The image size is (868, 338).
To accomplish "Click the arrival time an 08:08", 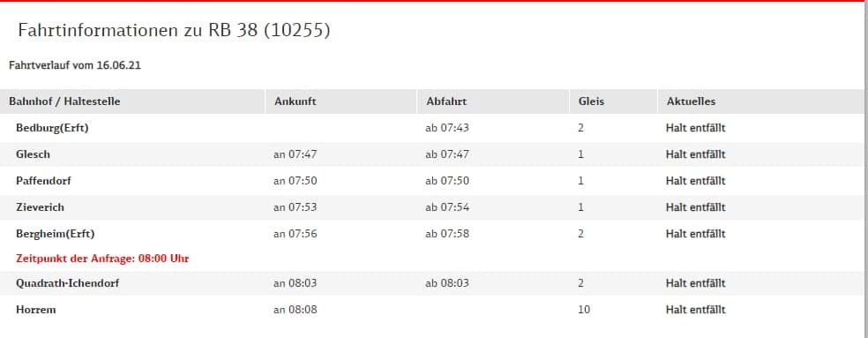I will (x=295, y=310).
